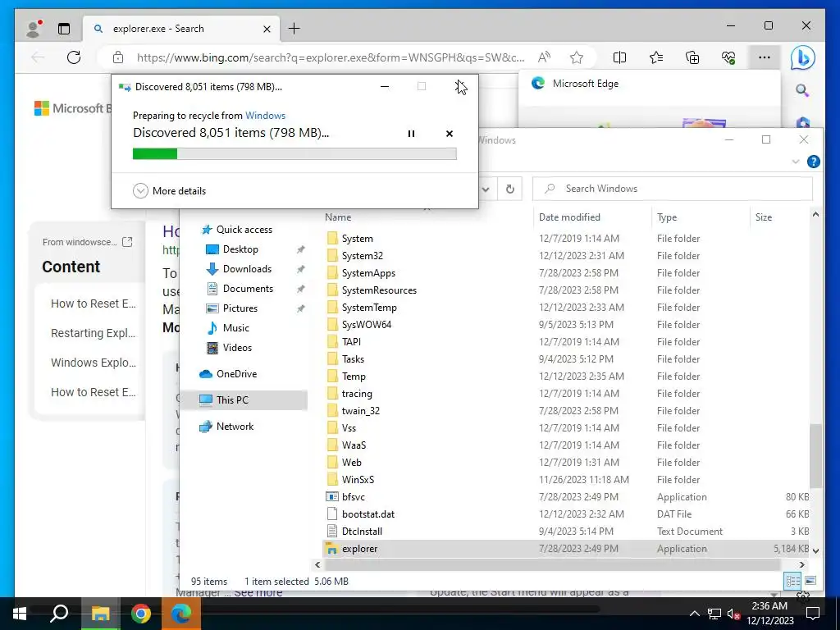Switch Explorer to large icons view
Image resolution: width=840 pixels, height=630 pixels.
tap(810, 582)
